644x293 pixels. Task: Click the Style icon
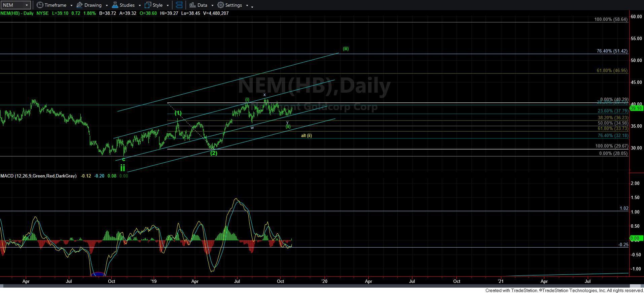(148, 5)
